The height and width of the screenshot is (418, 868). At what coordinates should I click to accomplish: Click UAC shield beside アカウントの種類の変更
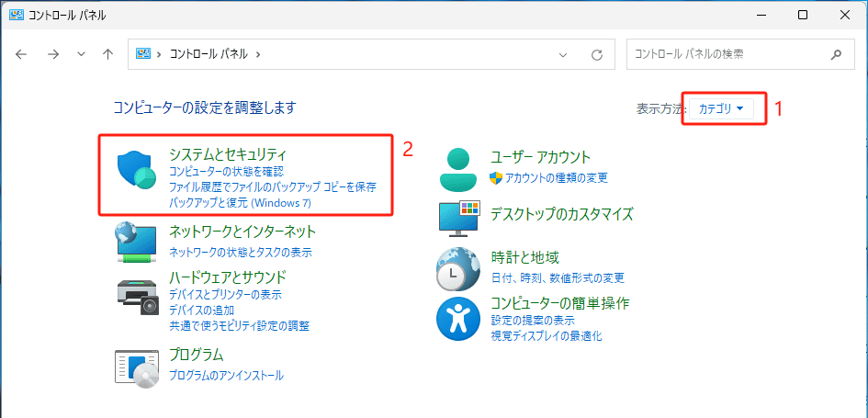(x=496, y=177)
